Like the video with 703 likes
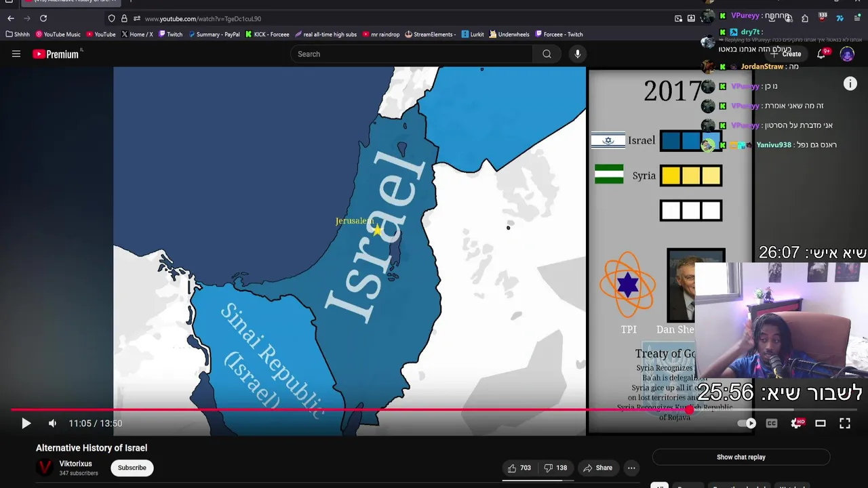This screenshot has width=868, height=488. coord(519,468)
